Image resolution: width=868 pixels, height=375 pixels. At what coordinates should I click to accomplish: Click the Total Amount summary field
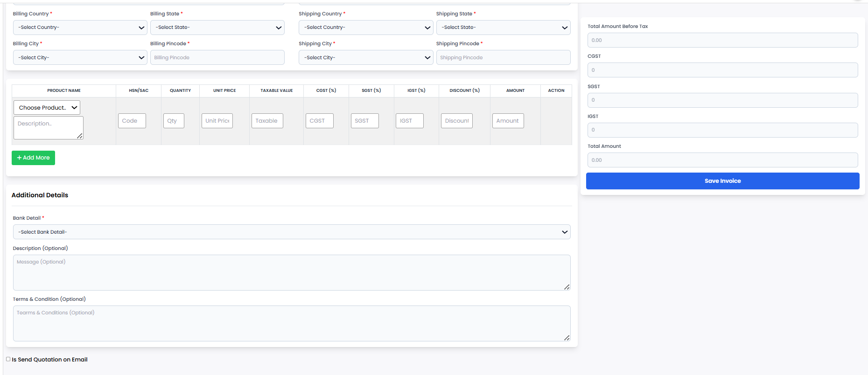coord(722,160)
